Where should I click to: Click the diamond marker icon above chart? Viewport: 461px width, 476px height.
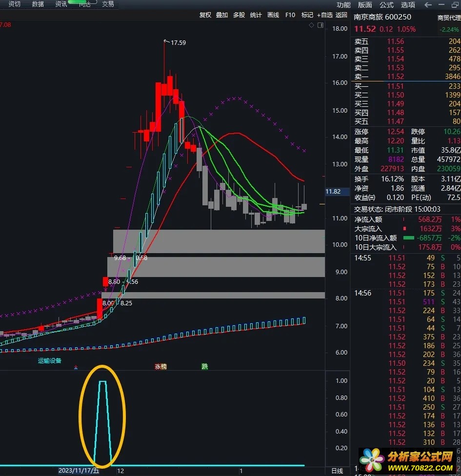coord(311,25)
